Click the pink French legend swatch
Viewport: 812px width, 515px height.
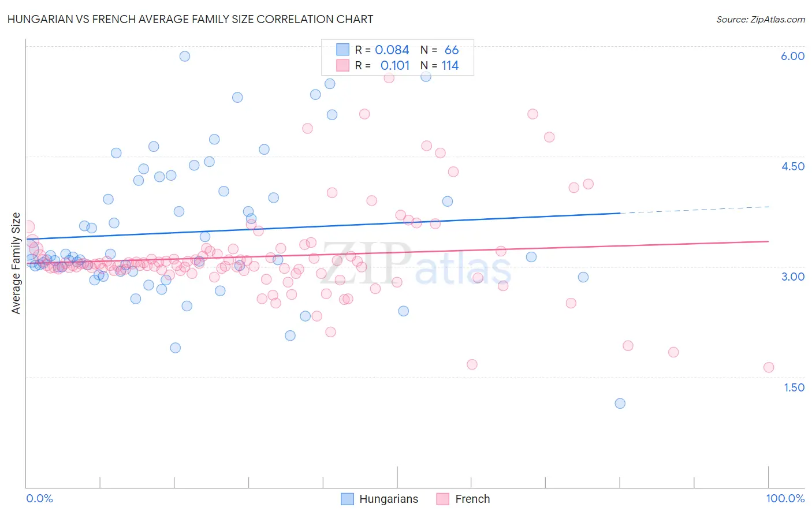click(x=443, y=499)
